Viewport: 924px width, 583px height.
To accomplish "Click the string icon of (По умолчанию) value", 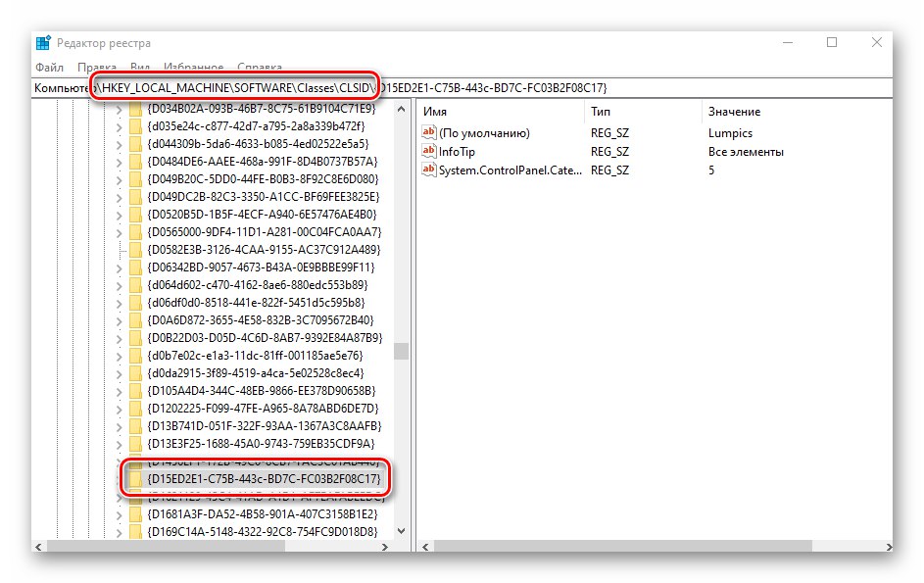I will click(x=429, y=132).
